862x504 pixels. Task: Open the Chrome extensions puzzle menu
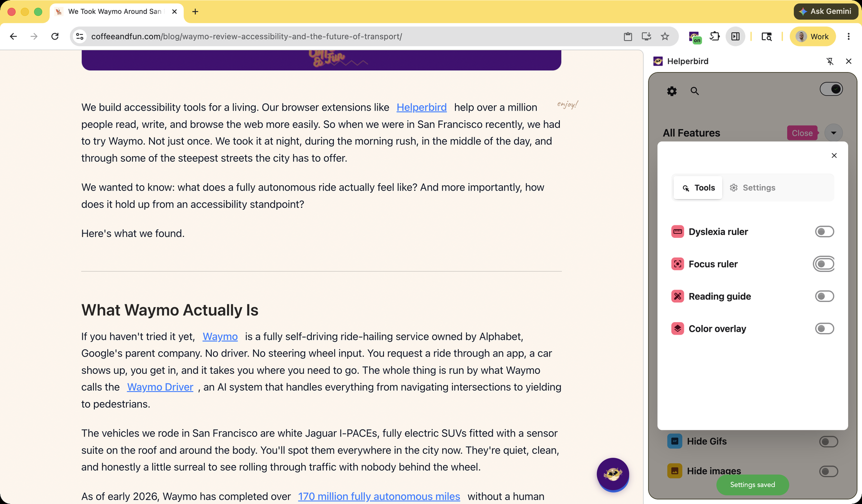pyautogui.click(x=715, y=36)
